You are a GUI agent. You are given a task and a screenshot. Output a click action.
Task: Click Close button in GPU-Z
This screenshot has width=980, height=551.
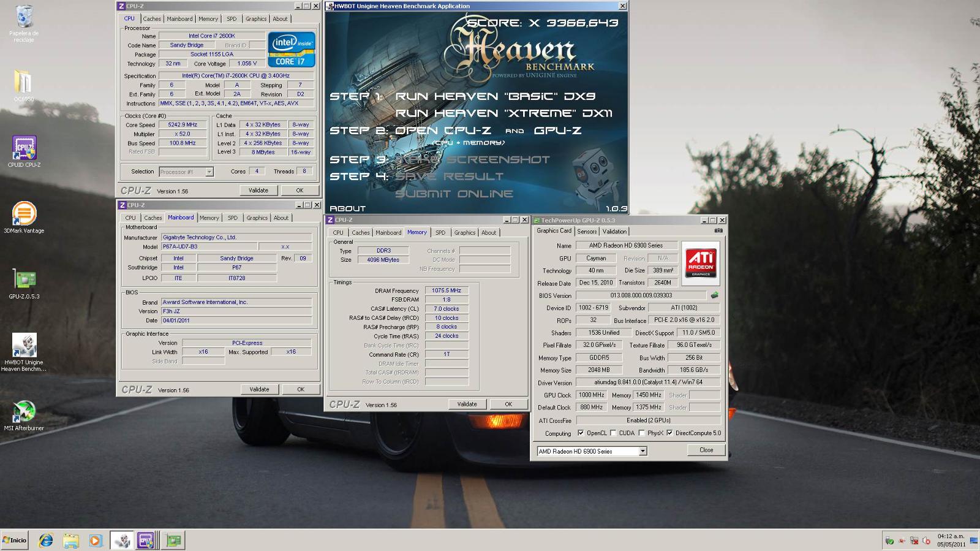point(706,450)
